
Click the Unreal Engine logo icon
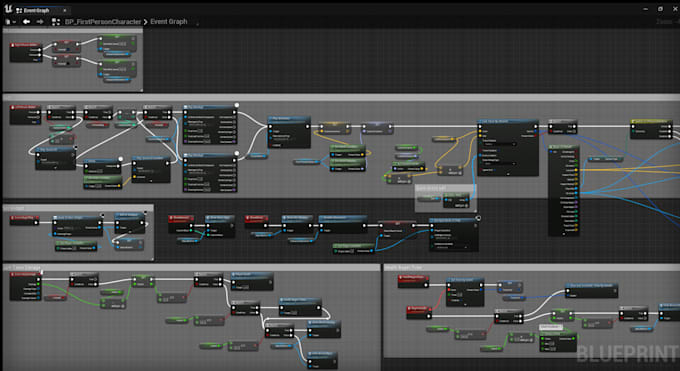click(8, 9)
